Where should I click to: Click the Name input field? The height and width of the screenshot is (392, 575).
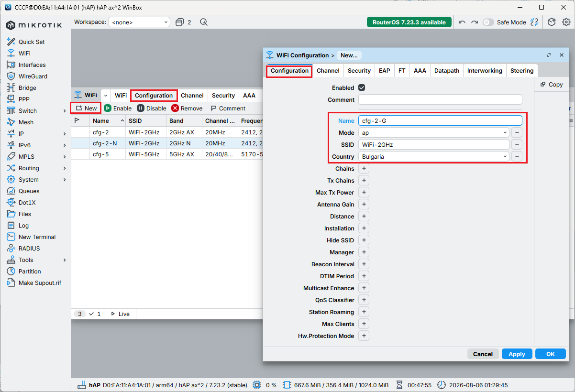click(440, 120)
